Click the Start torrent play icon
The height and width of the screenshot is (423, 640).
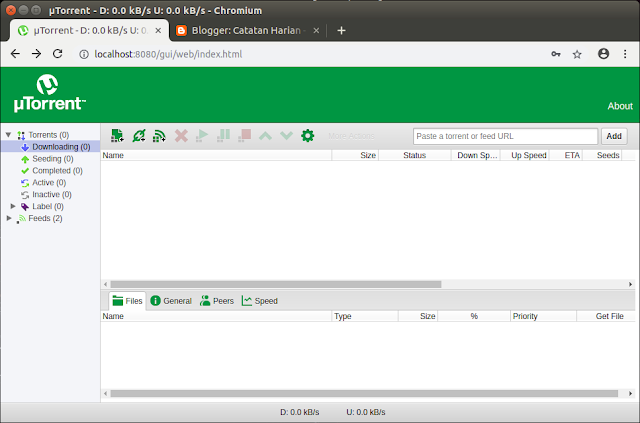coord(202,136)
